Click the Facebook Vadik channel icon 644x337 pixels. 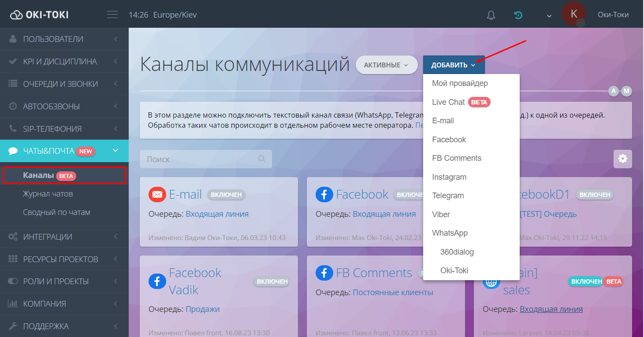pos(157,281)
